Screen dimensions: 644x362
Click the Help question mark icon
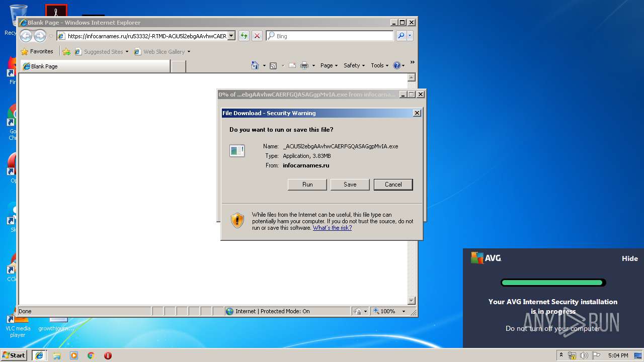coord(396,65)
